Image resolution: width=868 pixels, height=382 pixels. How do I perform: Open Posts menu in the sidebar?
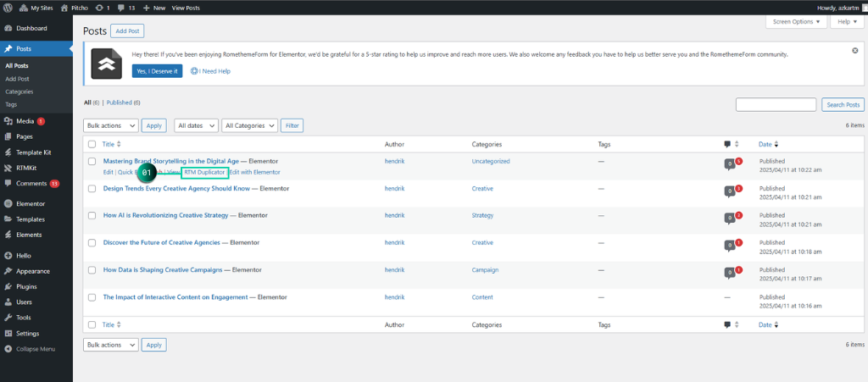click(36, 48)
